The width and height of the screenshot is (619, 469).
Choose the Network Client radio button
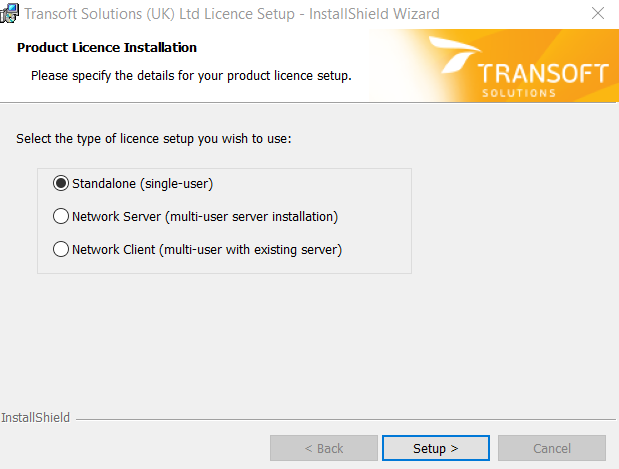tap(61, 250)
